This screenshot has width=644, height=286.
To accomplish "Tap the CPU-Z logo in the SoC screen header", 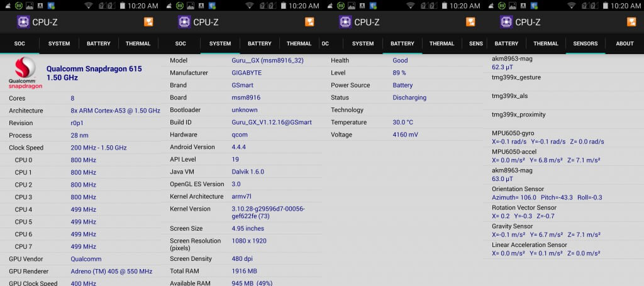I will tap(23, 22).
